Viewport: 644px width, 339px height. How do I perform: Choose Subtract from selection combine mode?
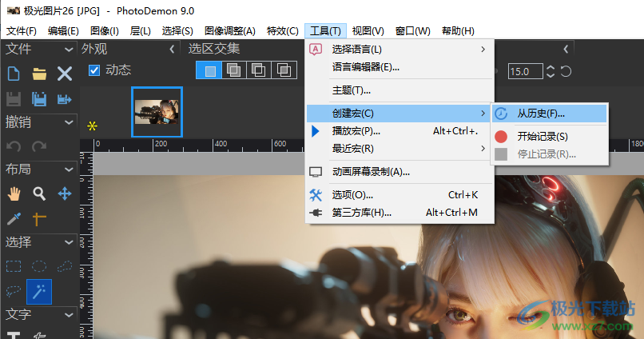coord(258,70)
